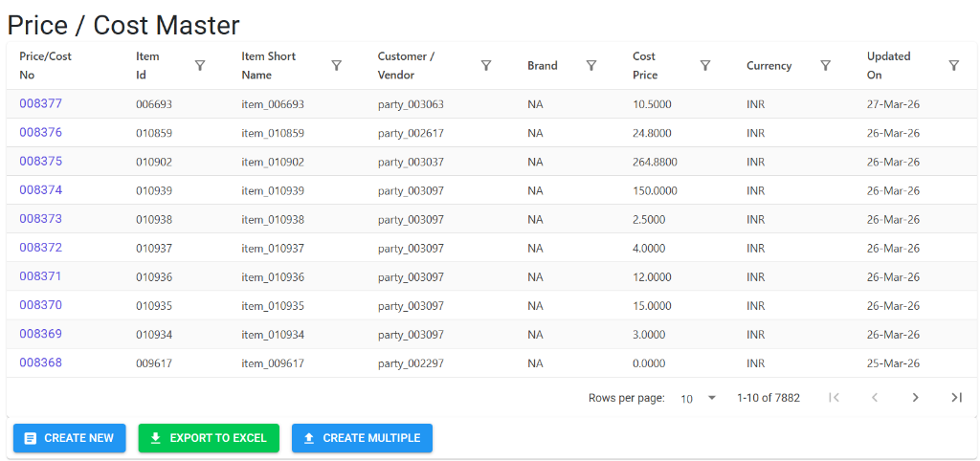Screen dimensions: 980x461
Task: Select item id 010937
Action: [154, 248]
